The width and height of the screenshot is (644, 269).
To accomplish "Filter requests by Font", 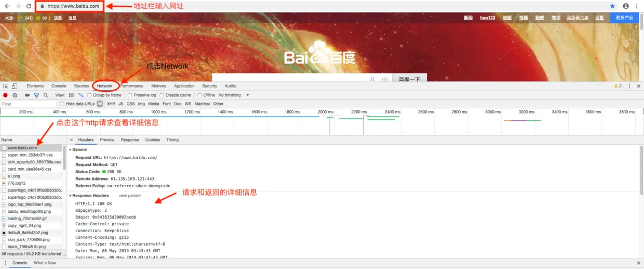I will pyautogui.click(x=167, y=104).
